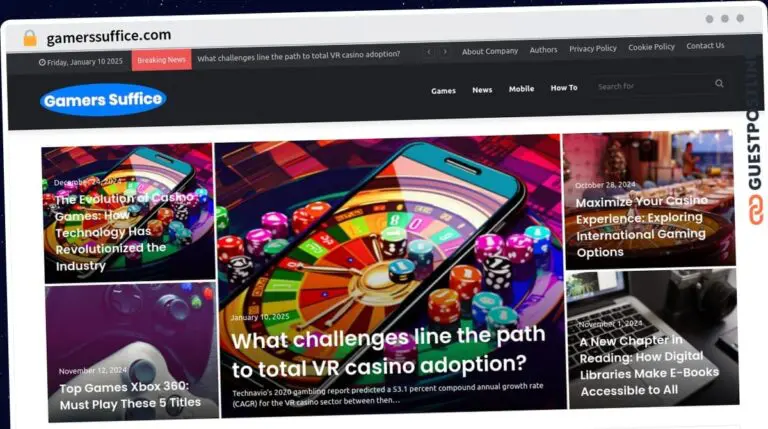
Task: Click the clock icon beside the date
Action: [x=42, y=62]
